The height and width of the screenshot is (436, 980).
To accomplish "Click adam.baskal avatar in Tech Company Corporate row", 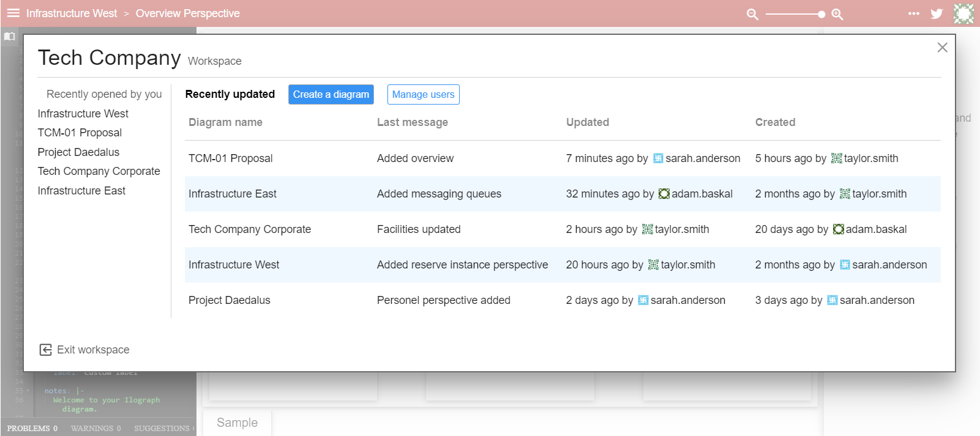I will (x=839, y=229).
